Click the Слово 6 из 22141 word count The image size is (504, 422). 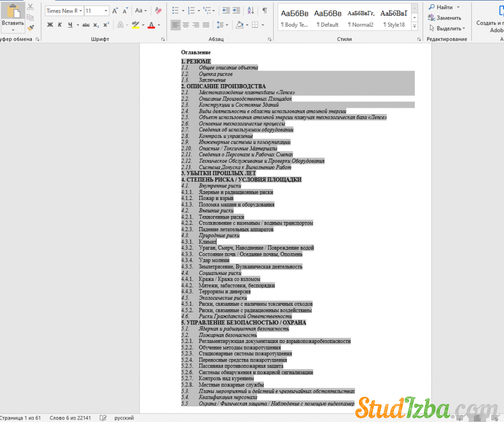(70, 418)
